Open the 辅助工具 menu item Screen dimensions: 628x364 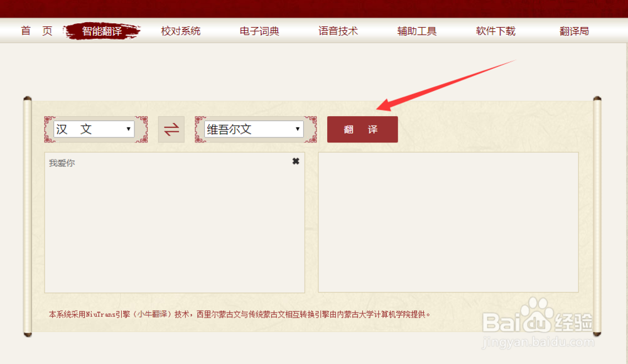click(x=417, y=31)
